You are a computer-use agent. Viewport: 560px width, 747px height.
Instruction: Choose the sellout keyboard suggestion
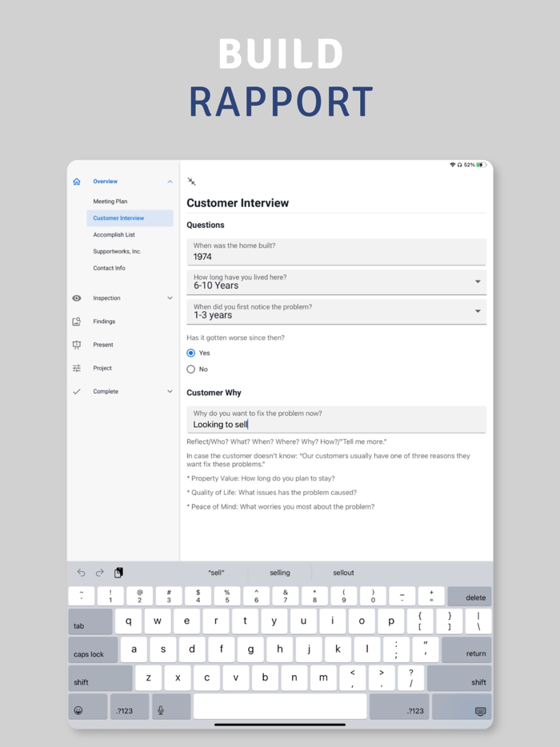click(343, 573)
